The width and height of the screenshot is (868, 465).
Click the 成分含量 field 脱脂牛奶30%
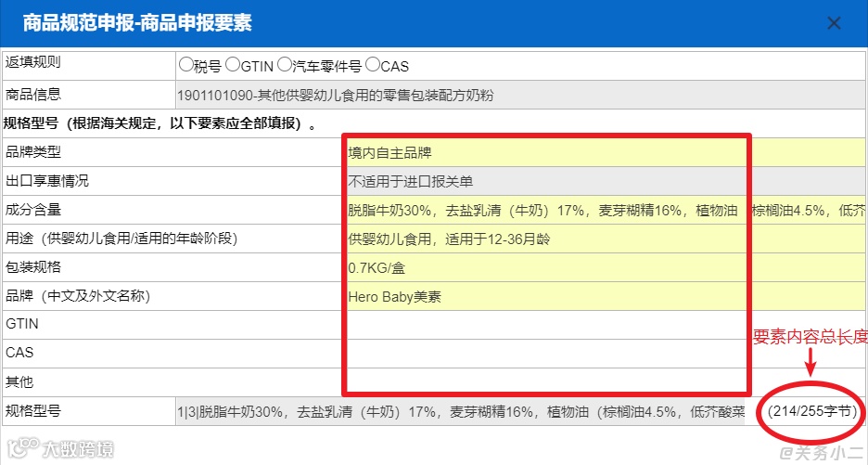click(x=605, y=210)
